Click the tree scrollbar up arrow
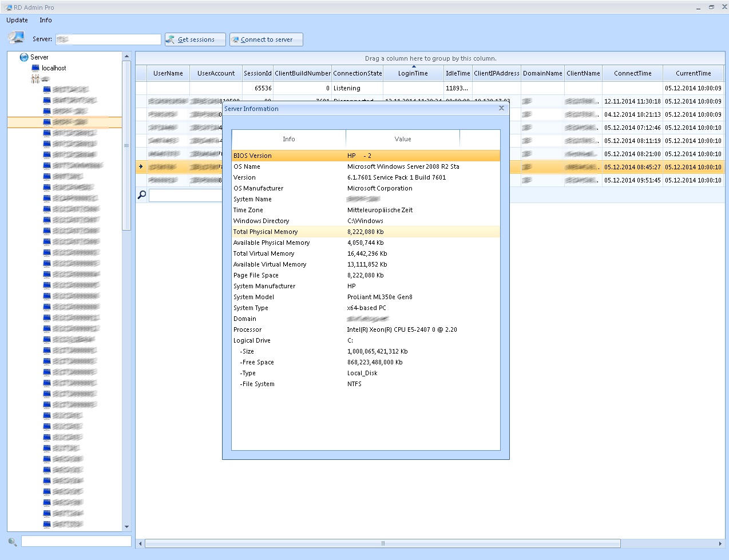 126,57
